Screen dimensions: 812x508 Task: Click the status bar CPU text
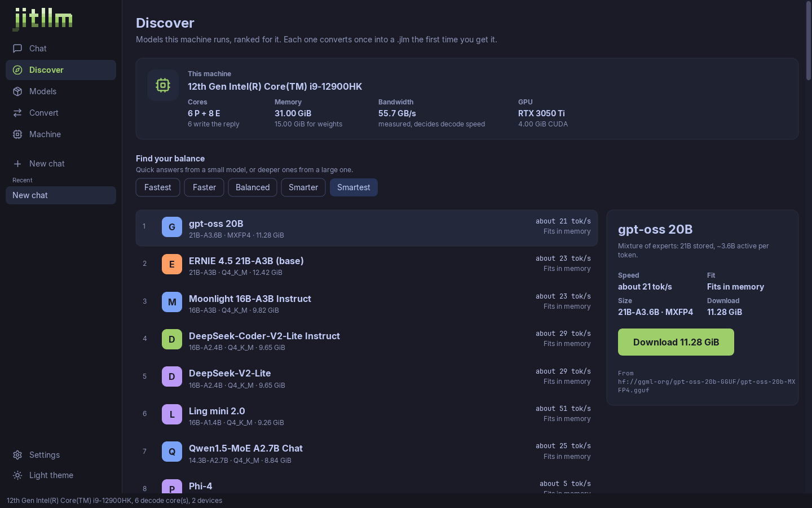[x=114, y=501]
